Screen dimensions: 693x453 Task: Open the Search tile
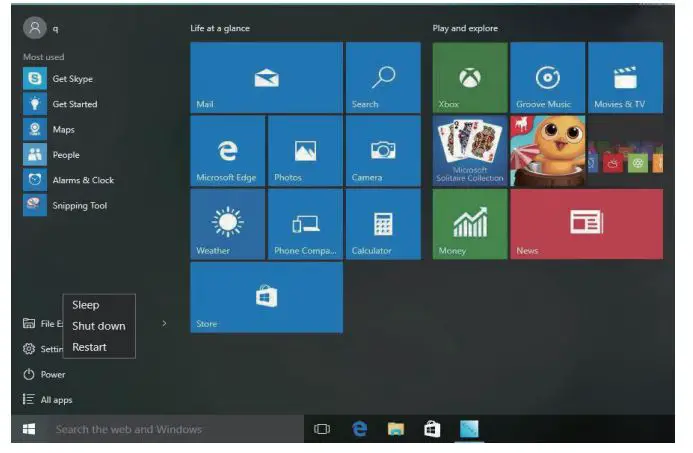tap(383, 77)
